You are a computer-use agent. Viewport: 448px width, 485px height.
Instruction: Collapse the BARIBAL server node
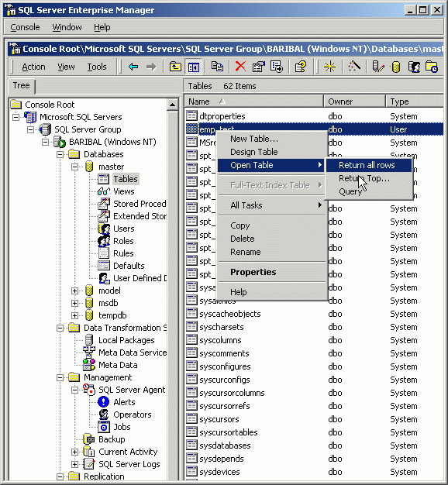(x=46, y=142)
